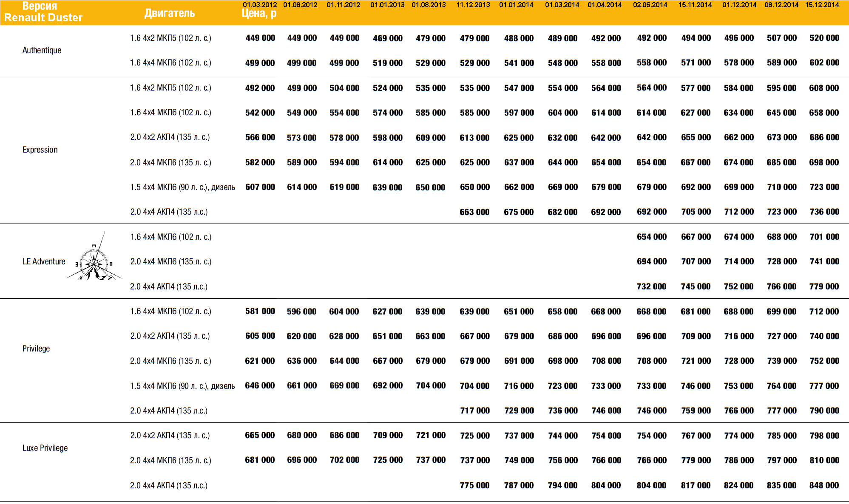Click price 723 000 in Expression diesel row

click(824, 187)
